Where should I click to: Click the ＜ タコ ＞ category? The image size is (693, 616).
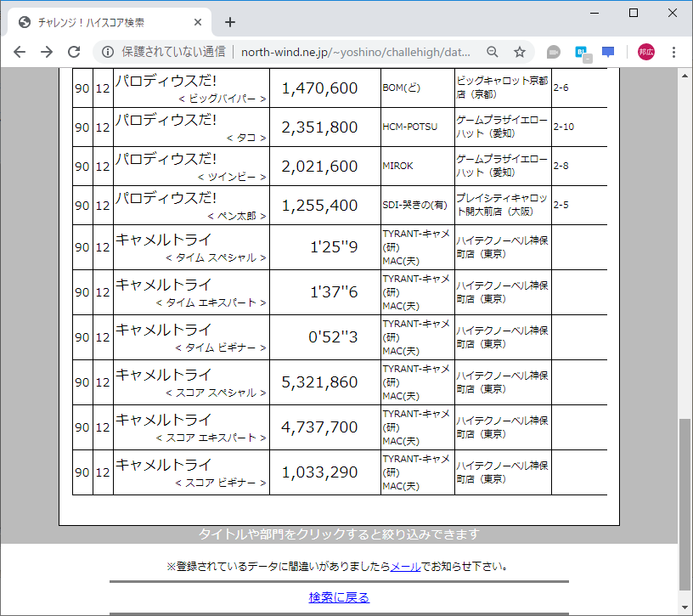pos(246,138)
